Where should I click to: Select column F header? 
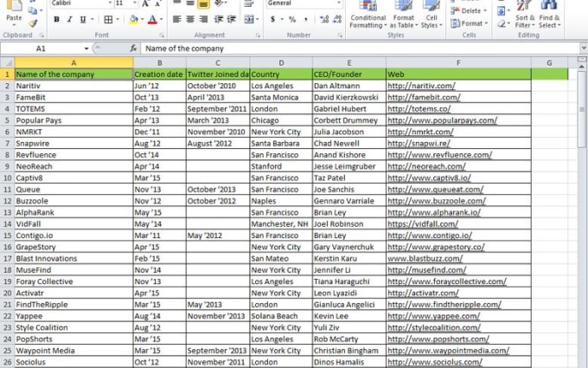pyautogui.click(x=458, y=62)
